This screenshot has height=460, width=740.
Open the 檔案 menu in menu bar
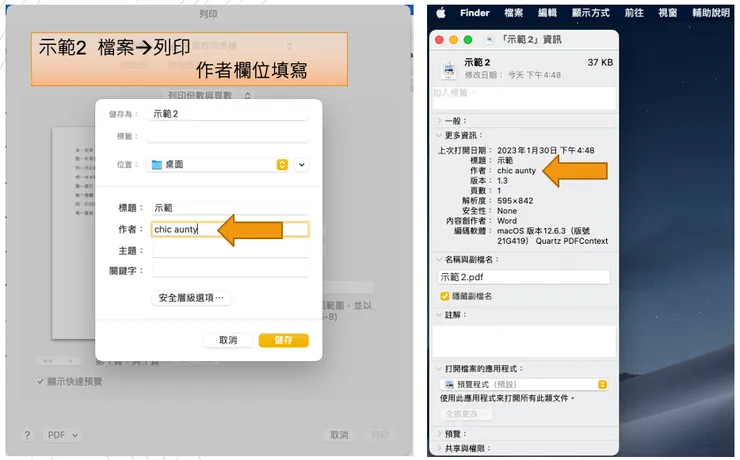point(513,13)
